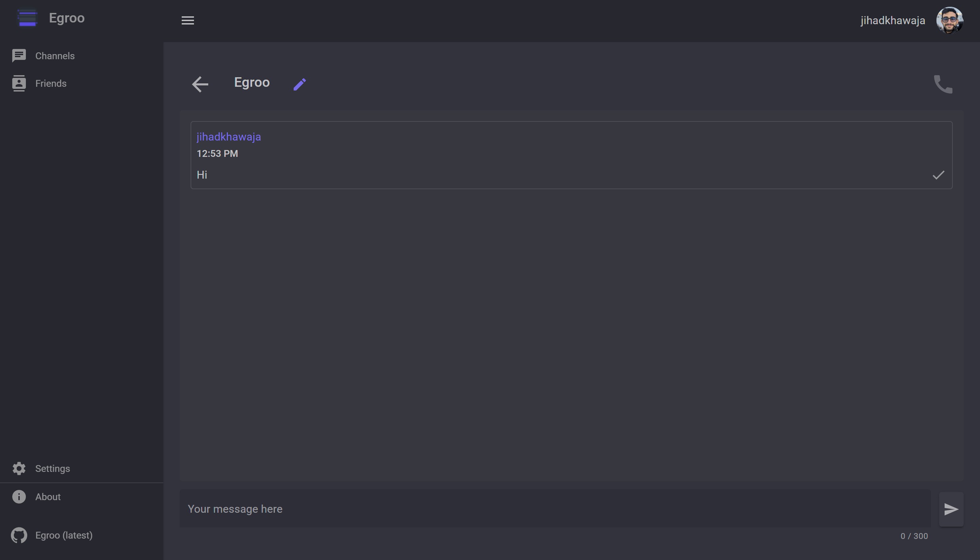Click the Egroo logo icon
Image resolution: width=980 pixels, height=560 pixels.
pos(27,18)
